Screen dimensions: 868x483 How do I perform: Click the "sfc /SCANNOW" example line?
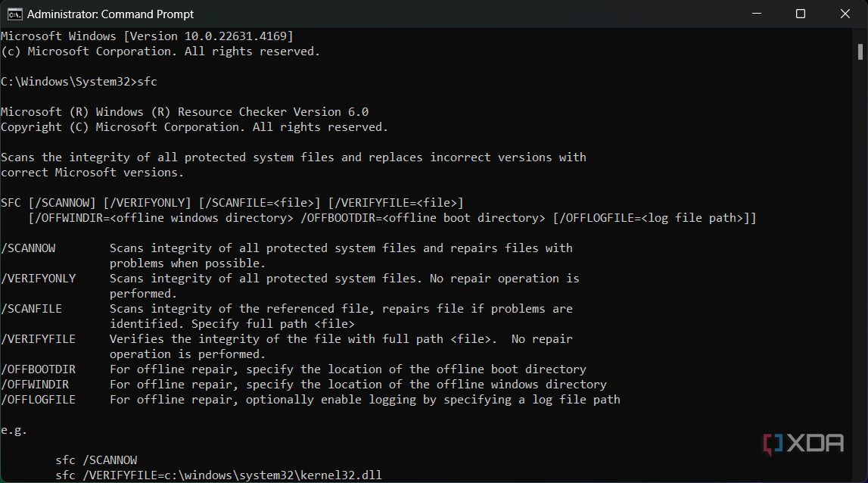click(96, 460)
